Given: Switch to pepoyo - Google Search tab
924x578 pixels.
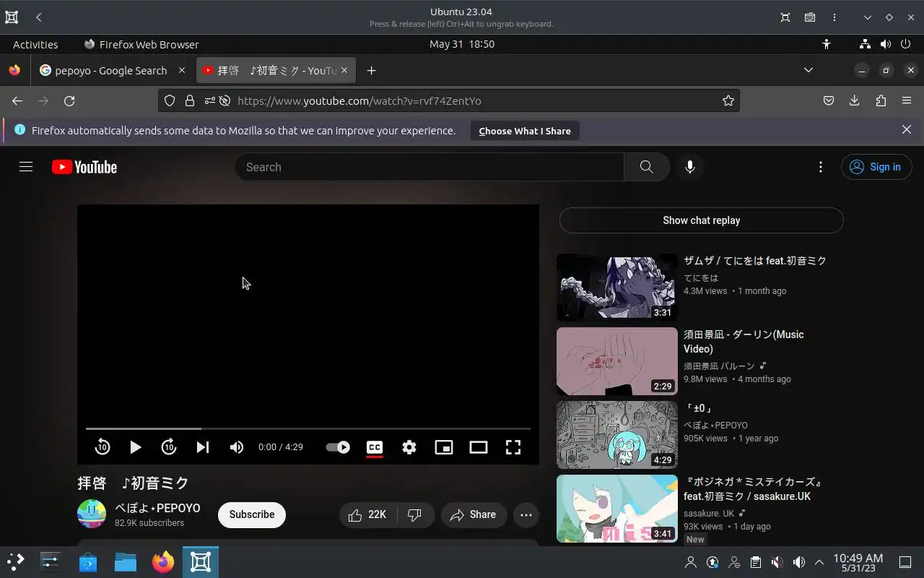Looking at the screenshot, I should pyautogui.click(x=113, y=70).
